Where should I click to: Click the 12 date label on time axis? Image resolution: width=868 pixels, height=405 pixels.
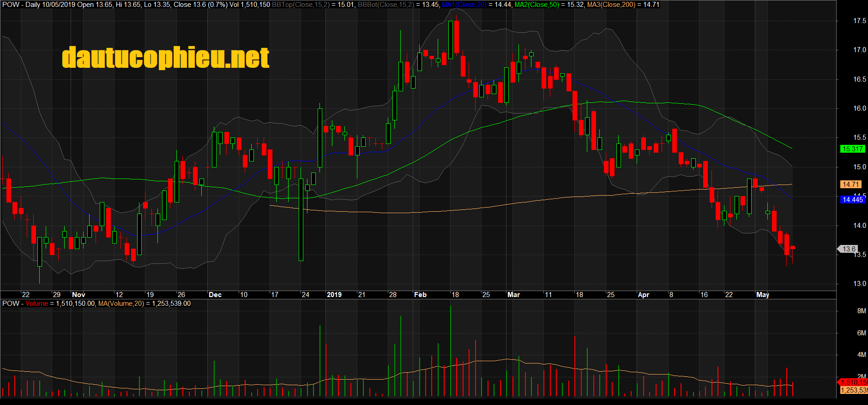119,295
